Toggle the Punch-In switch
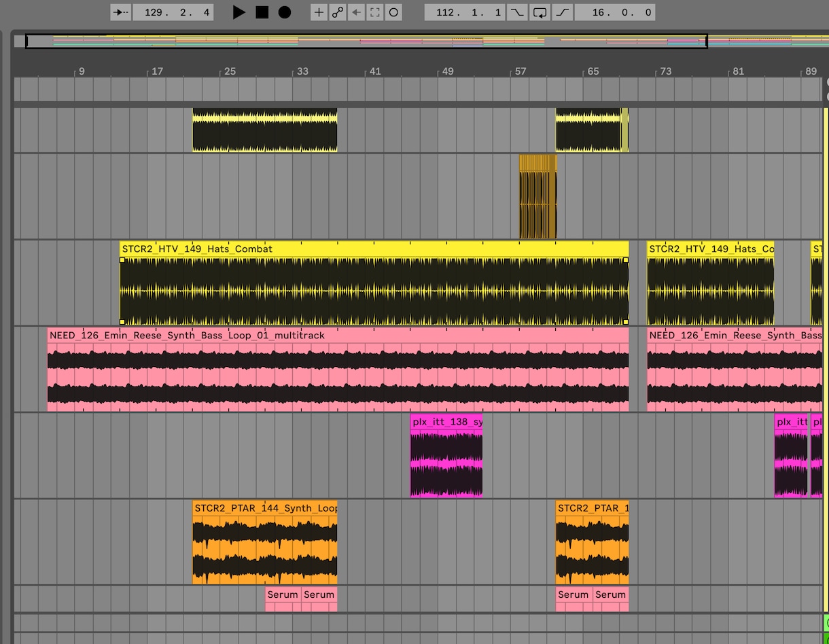 (517, 12)
